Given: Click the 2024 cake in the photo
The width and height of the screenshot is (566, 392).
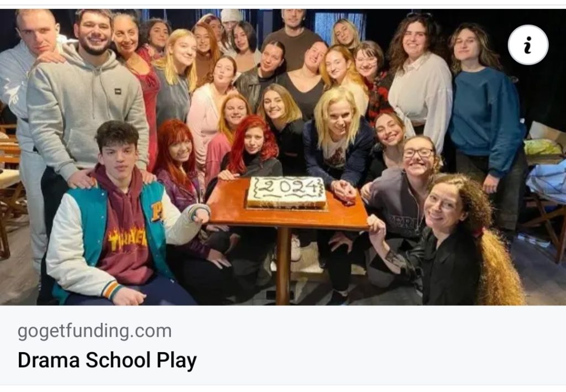Looking at the screenshot, I should 286,192.
